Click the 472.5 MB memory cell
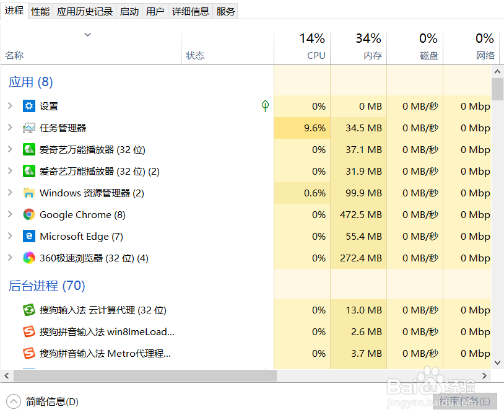 coord(358,214)
